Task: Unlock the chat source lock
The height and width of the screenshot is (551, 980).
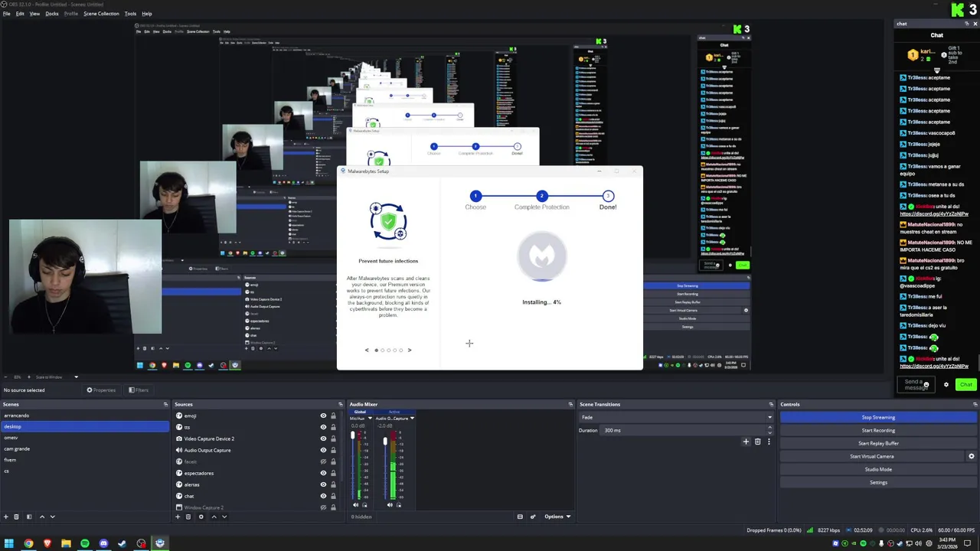Action: click(x=333, y=496)
